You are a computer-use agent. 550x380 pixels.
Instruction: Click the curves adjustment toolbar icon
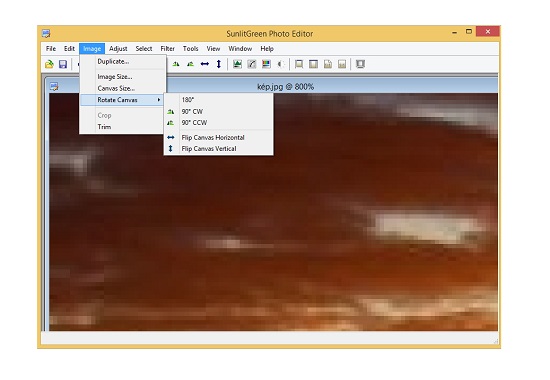coord(252,64)
